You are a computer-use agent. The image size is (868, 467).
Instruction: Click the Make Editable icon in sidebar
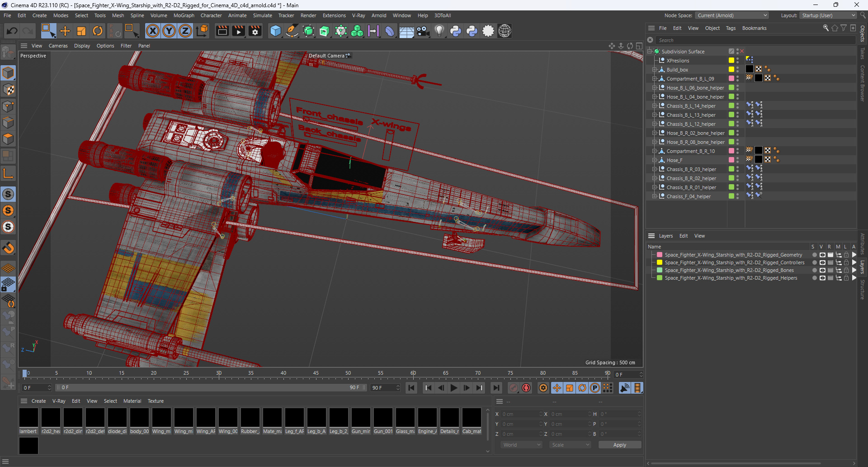[x=8, y=52]
